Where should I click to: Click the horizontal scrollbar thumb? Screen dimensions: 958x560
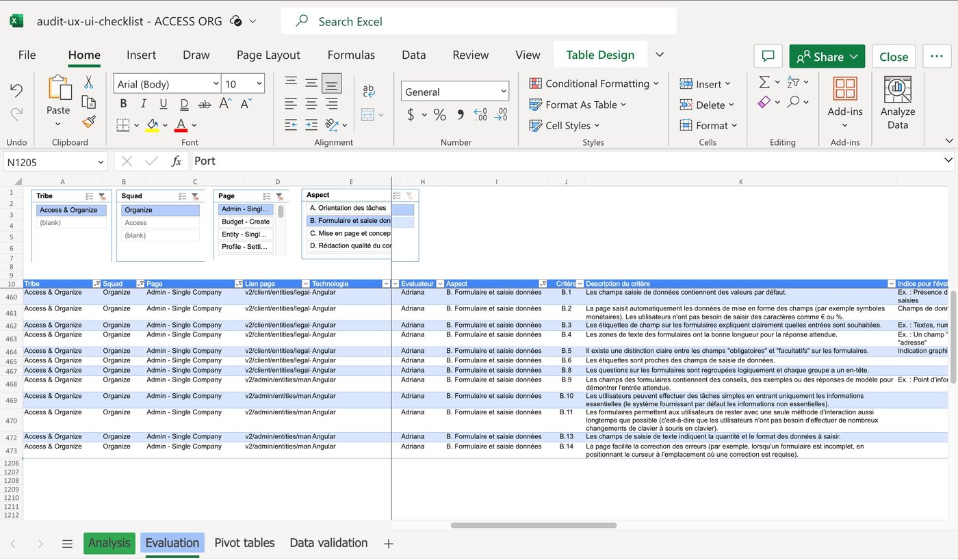tap(534, 525)
